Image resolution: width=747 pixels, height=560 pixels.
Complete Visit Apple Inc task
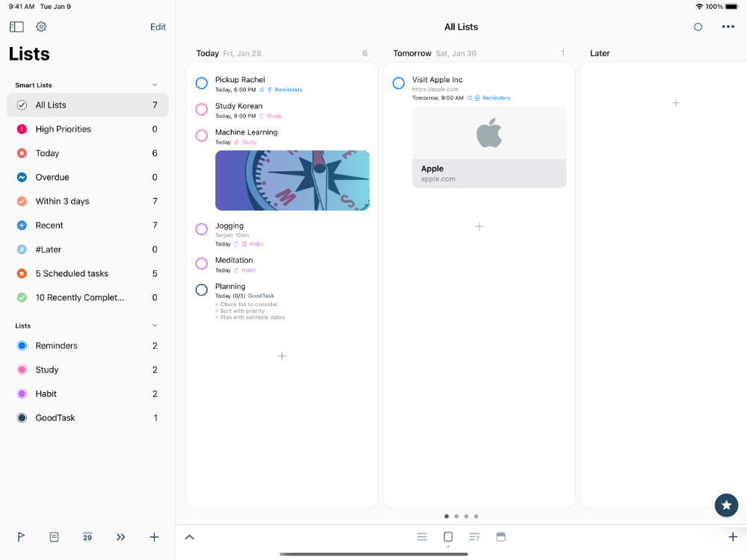tap(398, 84)
